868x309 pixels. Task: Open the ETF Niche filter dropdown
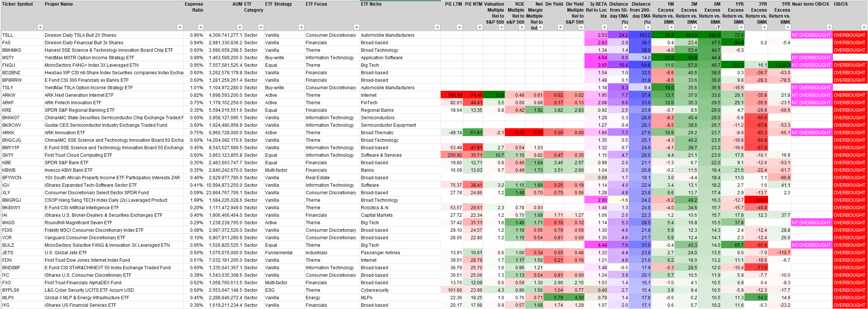pyautogui.click(x=437, y=27)
